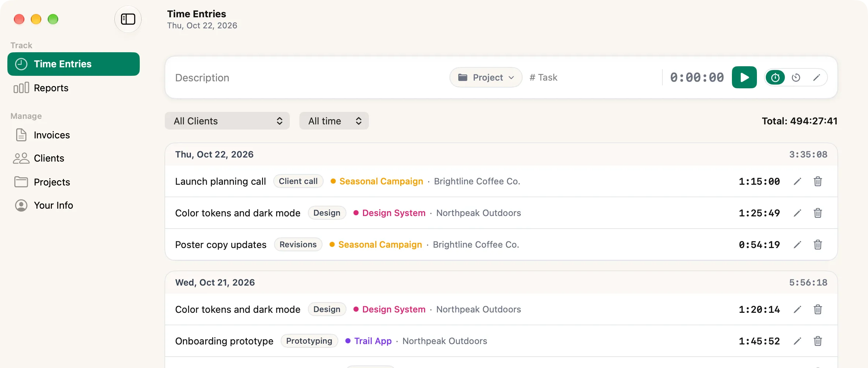This screenshot has width=868, height=368.
Task: Switch to manual entry pencil mode
Action: (817, 78)
